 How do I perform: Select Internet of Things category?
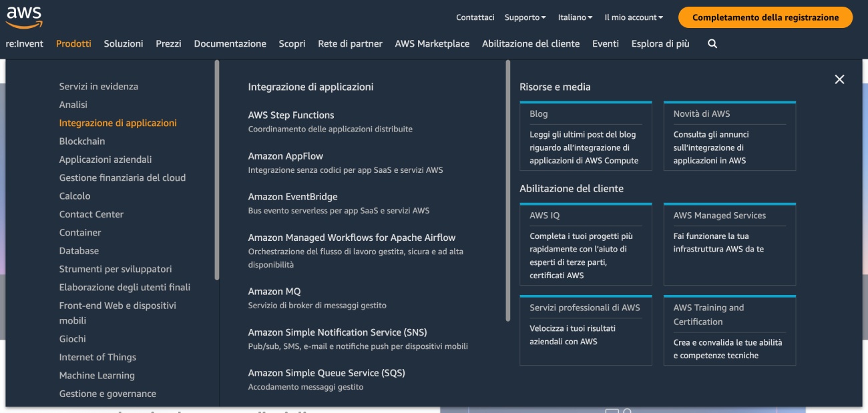[x=97, y=357]
